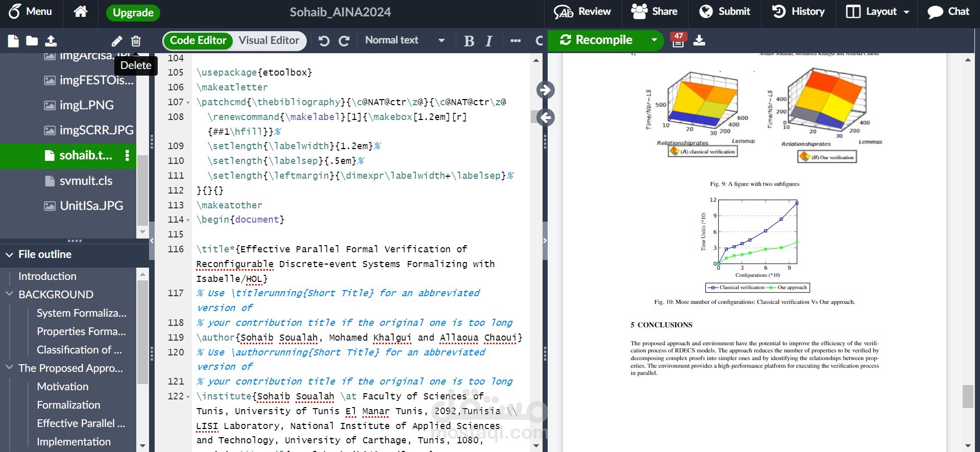
Task: Click the undo arrow icon
Action: (324, 41)
